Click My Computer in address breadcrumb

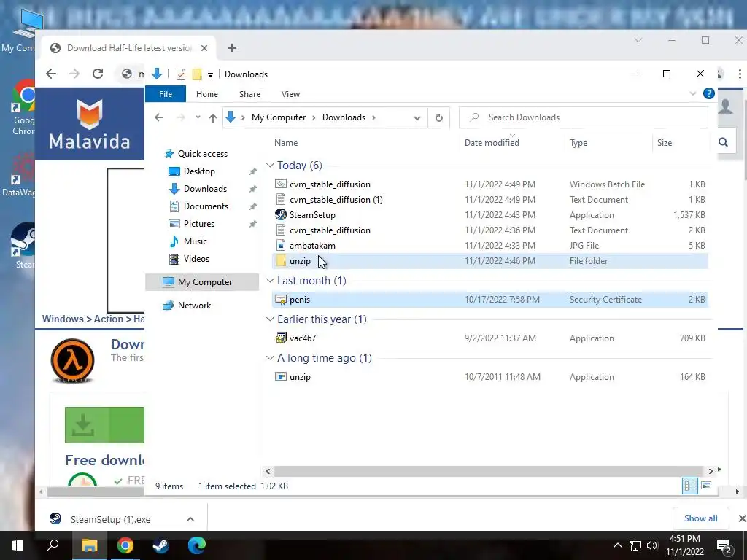(x=278, y=117)
